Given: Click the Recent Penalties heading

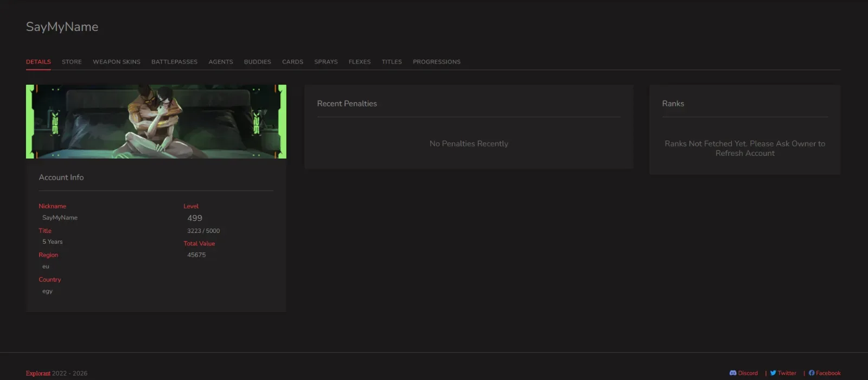Looking at the screenshot, I should pos(347,104).
